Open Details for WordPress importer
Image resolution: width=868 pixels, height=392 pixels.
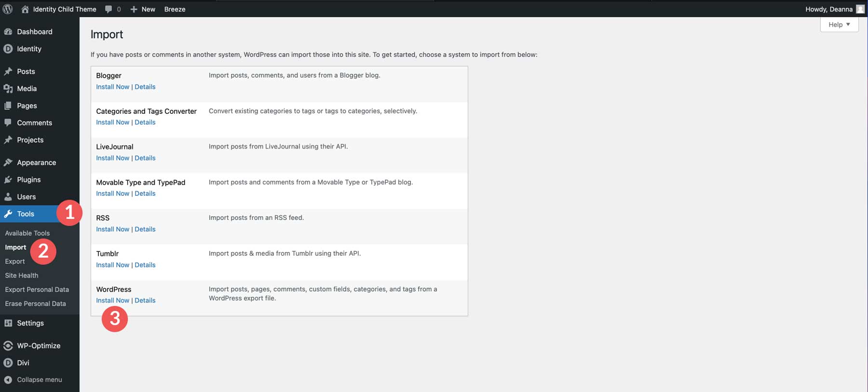point(145,300)
